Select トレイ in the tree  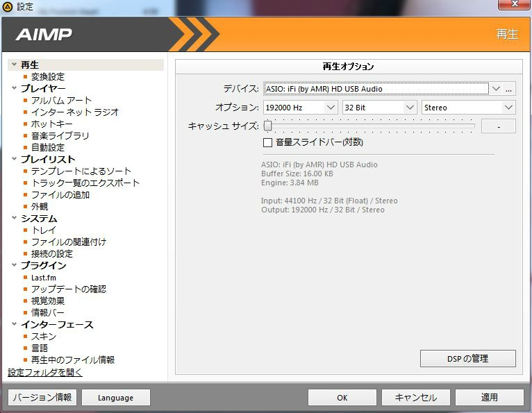[44, 230]
